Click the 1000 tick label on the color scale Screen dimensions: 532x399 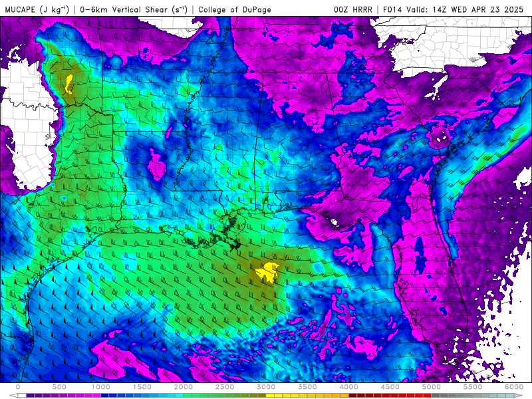click(100, 387)
